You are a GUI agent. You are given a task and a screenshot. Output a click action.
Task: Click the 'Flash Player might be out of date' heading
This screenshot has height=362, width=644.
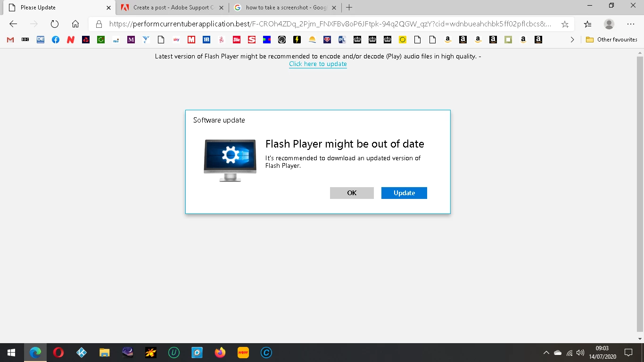[x=345, y=144]
